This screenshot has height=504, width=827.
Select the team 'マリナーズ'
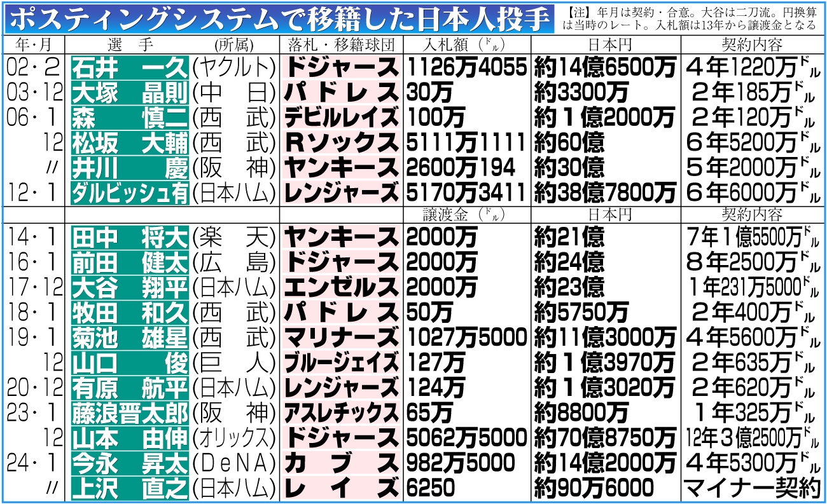pos(342,338)
